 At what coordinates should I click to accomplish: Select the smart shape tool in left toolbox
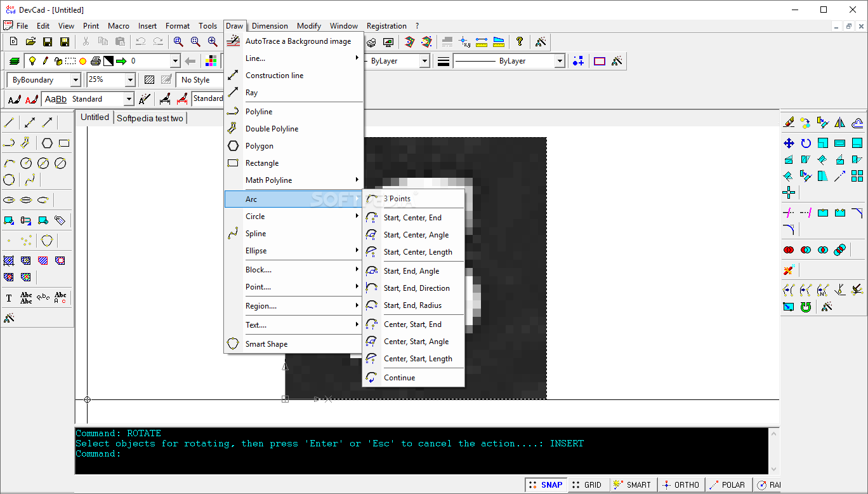(x=47, y=241)
